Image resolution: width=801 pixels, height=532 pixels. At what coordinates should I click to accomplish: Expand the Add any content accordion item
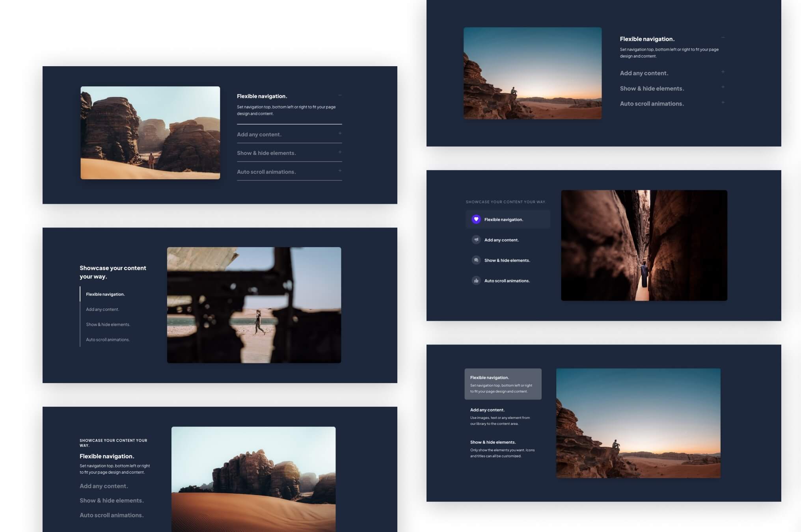click(x=339, y=134)
